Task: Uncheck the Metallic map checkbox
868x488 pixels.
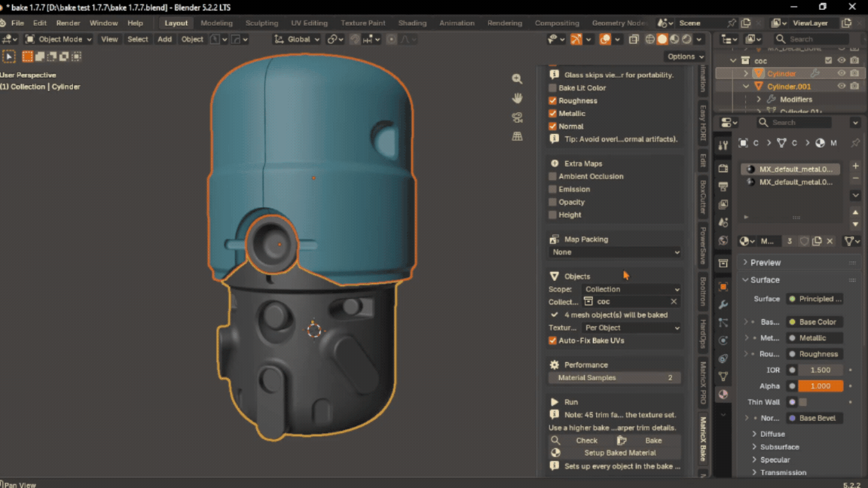Action: point(552,114)
